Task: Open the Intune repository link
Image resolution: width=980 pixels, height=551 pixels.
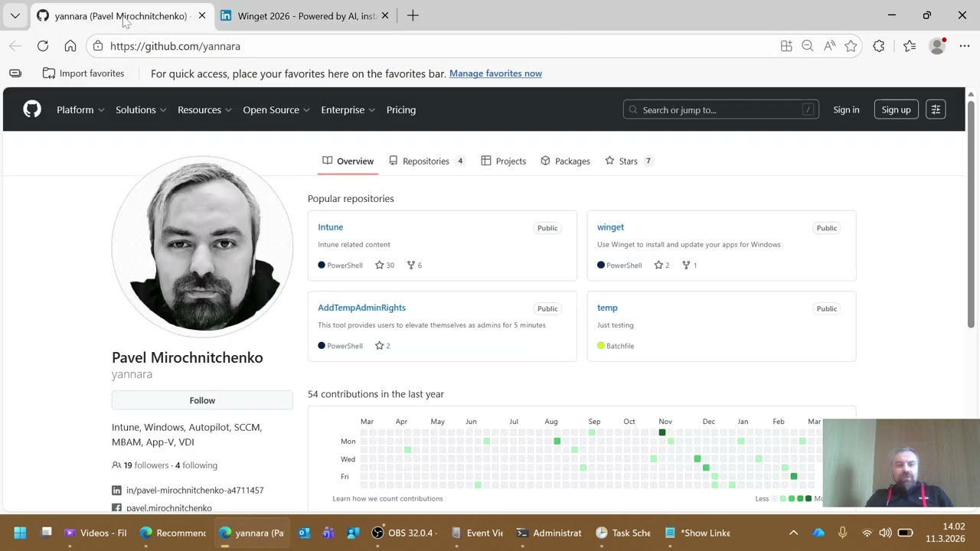Action: (x=331, y=227)
